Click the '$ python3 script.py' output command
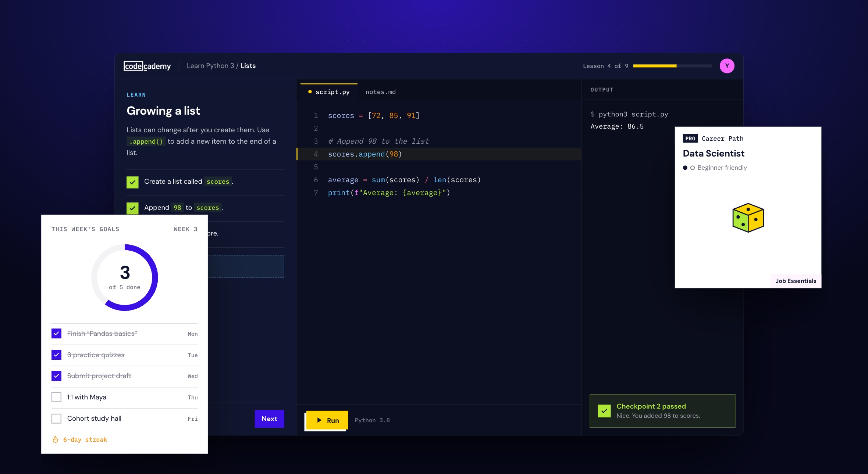This screenshot has height=474, width=868. 629,114
